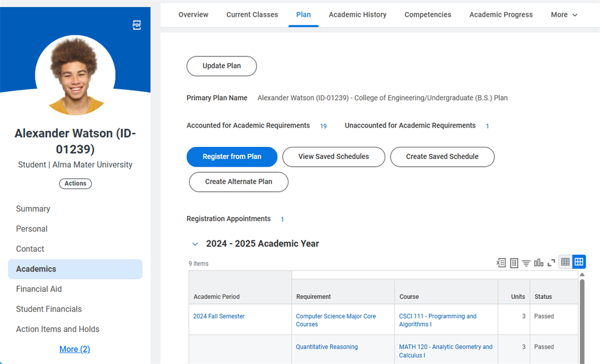Click the table vertical scrollbar
Image resolution: width=600 pixels, height=364 pixels.
coord(582,320)
